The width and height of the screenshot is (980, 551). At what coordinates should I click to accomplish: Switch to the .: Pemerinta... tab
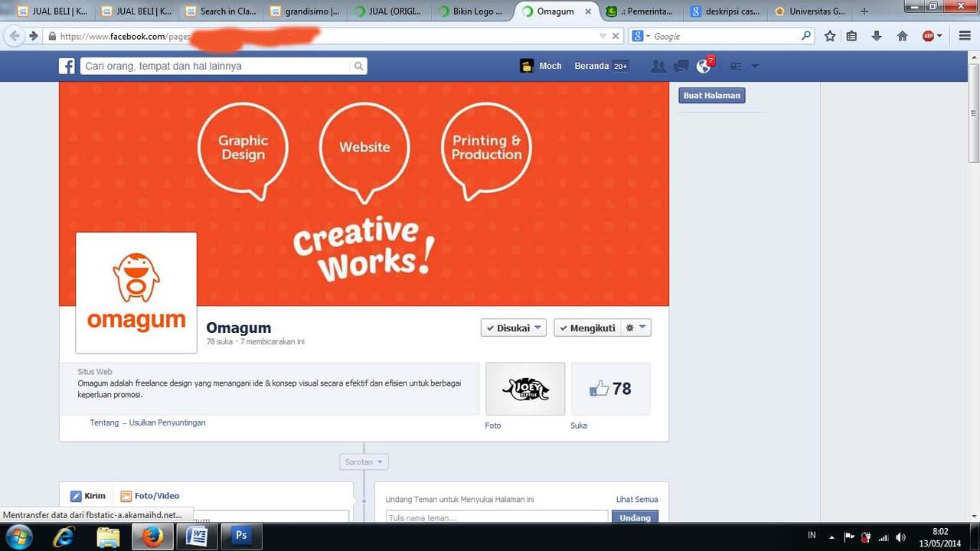tap(640, 11)
